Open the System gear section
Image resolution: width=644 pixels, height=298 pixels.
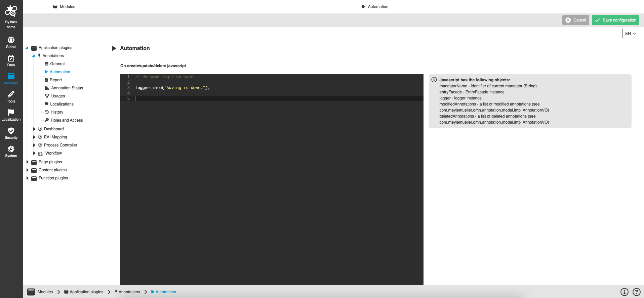pyautogui.click(x=11, y=152)
